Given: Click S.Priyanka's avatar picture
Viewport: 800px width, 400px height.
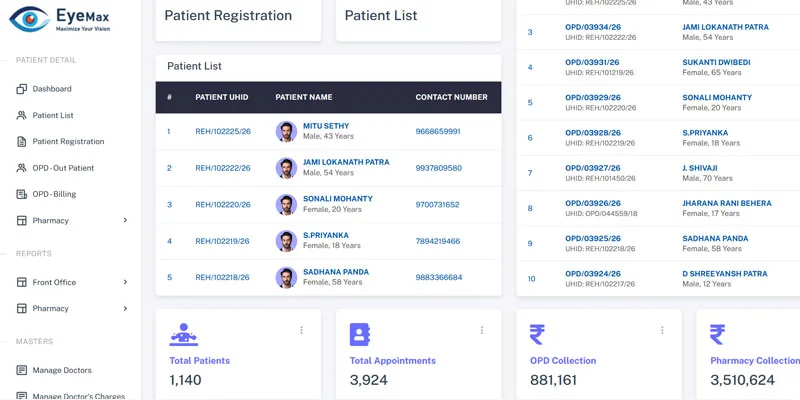Looking at the screenshot, I should point(286,241).
